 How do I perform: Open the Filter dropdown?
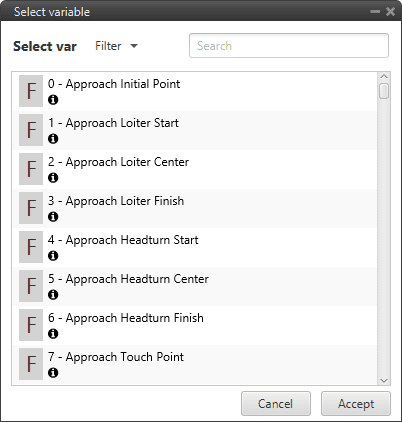tap(116, 46)
